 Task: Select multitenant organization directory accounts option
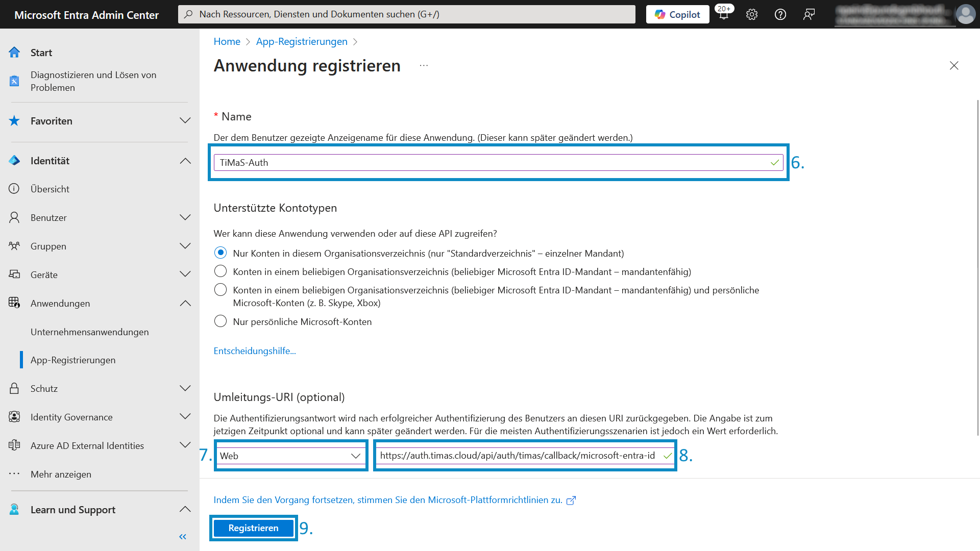[x=220, y=271]
